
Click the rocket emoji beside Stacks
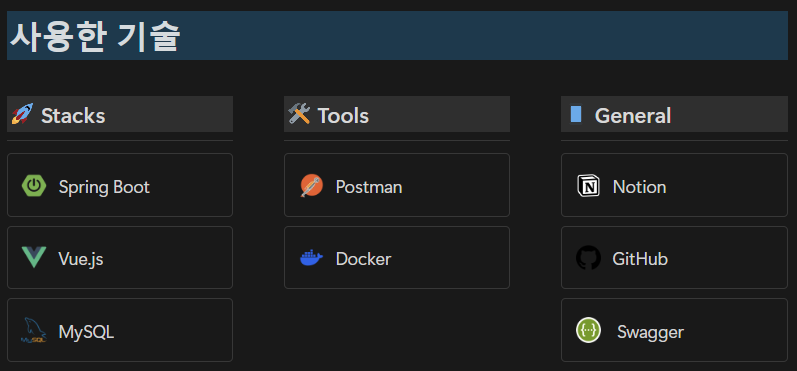pos(22,114)
